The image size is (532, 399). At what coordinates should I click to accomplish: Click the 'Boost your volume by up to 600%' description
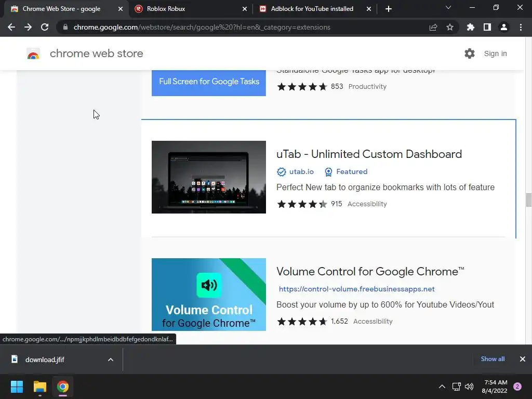[385, 304]
